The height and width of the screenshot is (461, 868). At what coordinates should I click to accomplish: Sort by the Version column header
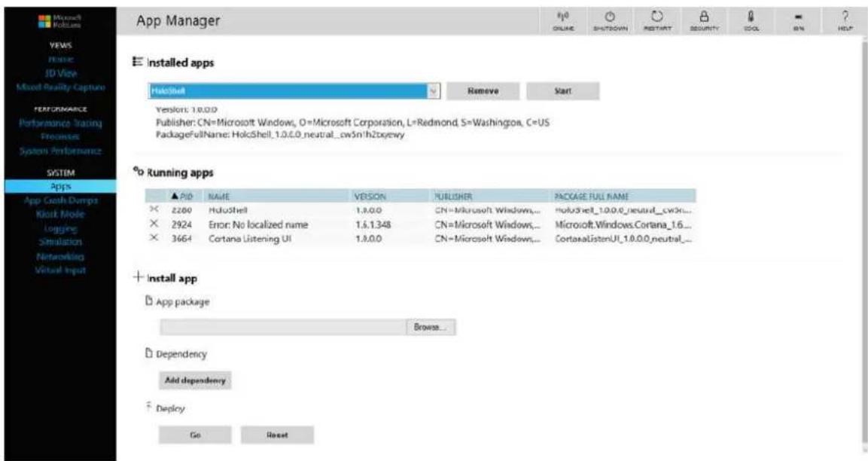[x=370, y=196]
